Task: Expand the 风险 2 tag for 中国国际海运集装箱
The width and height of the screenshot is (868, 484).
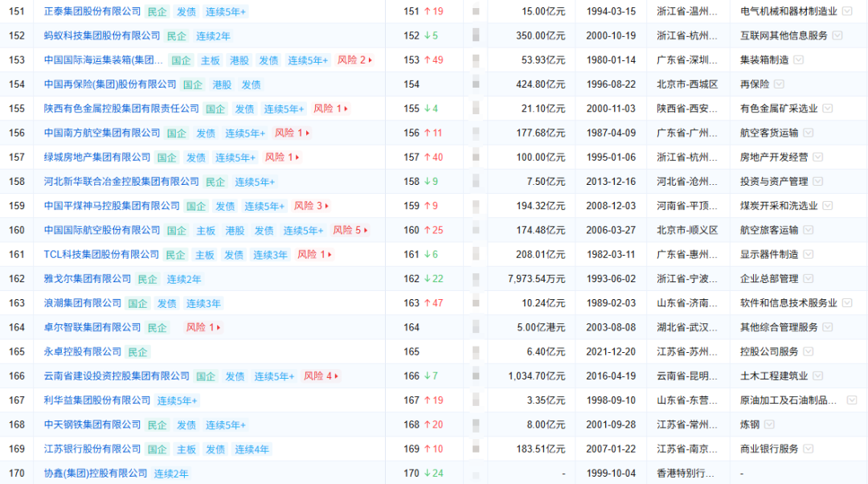Action: click(354, 59)
